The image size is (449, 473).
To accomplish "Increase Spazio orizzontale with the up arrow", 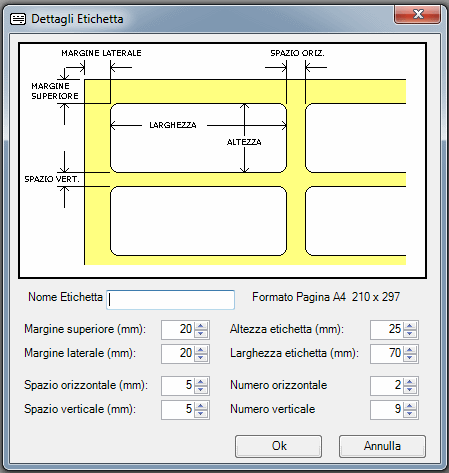I will (x=201, y=382).
